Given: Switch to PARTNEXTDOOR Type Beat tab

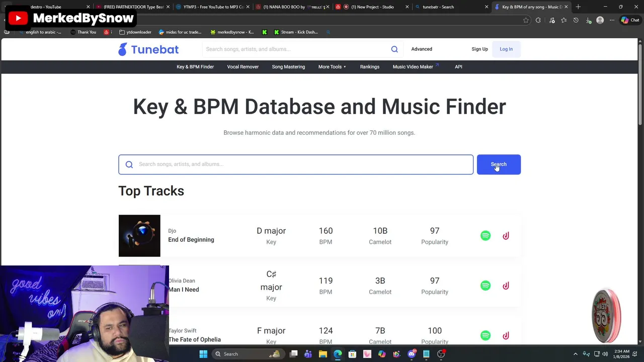Looking at the screenshot, I should pos(133,7).
